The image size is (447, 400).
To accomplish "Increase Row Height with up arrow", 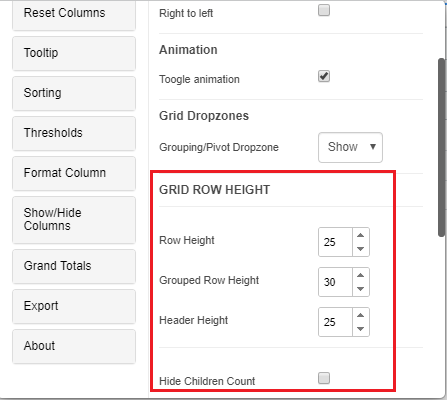I will tap(360, 235).
